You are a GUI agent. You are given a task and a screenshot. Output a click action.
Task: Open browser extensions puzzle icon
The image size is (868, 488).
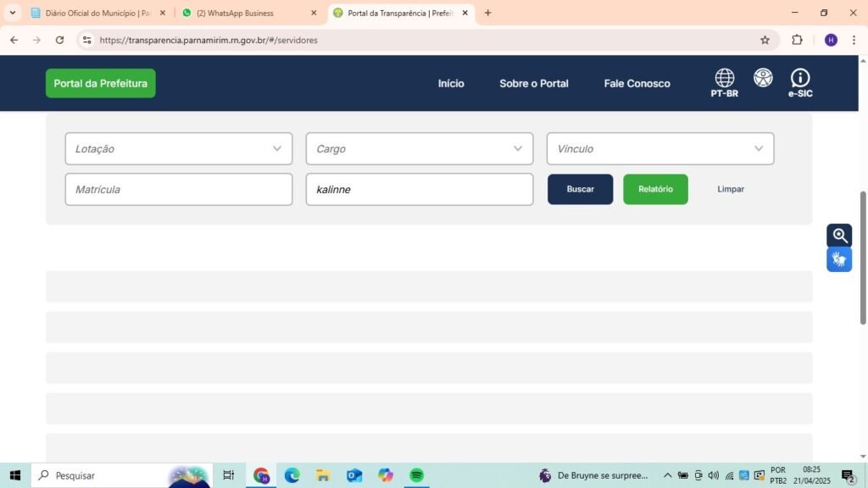pos(797,40)
